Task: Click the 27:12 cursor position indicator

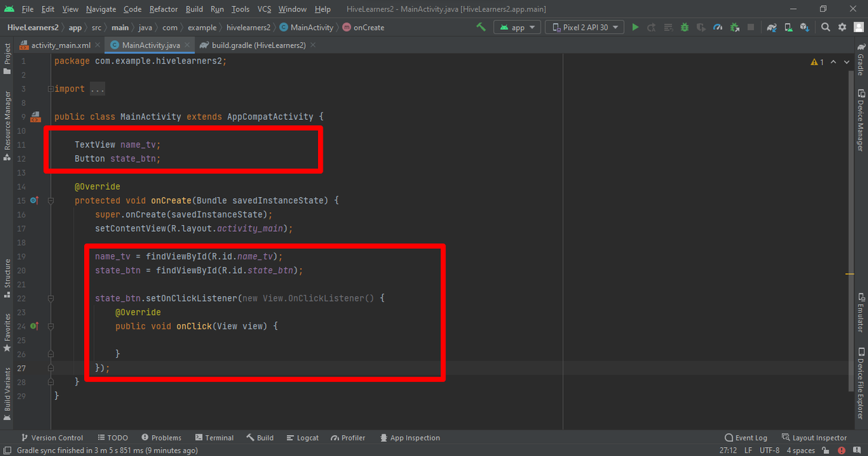Action: coord(728,451)
